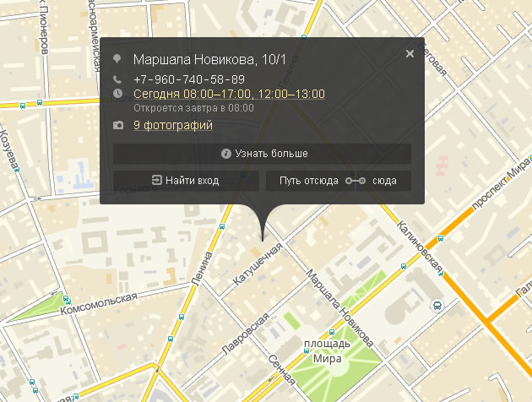Click the Откроется завтра в 08:00 text

(193, 108)
